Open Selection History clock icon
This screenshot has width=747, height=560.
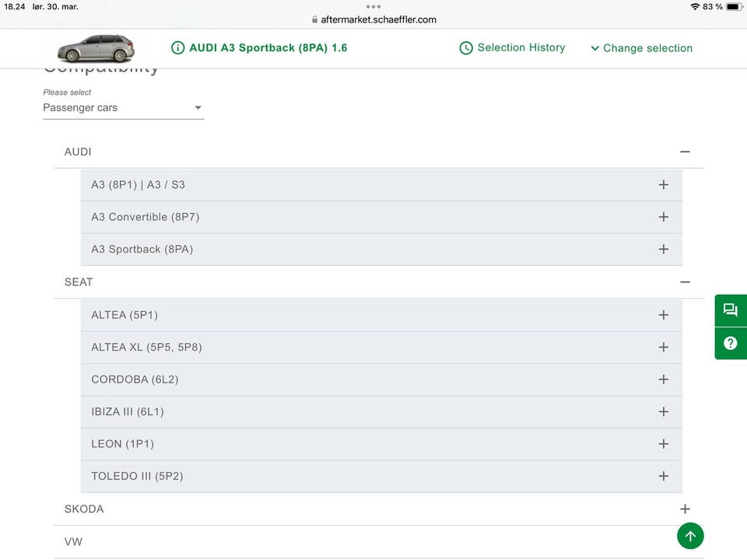[466, 47]
